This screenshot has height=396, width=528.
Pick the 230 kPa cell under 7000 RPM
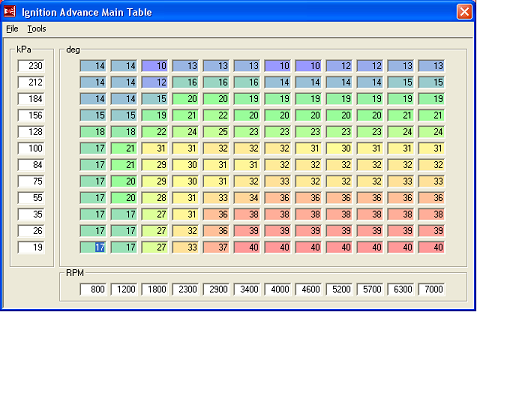[x=432, y=66]
